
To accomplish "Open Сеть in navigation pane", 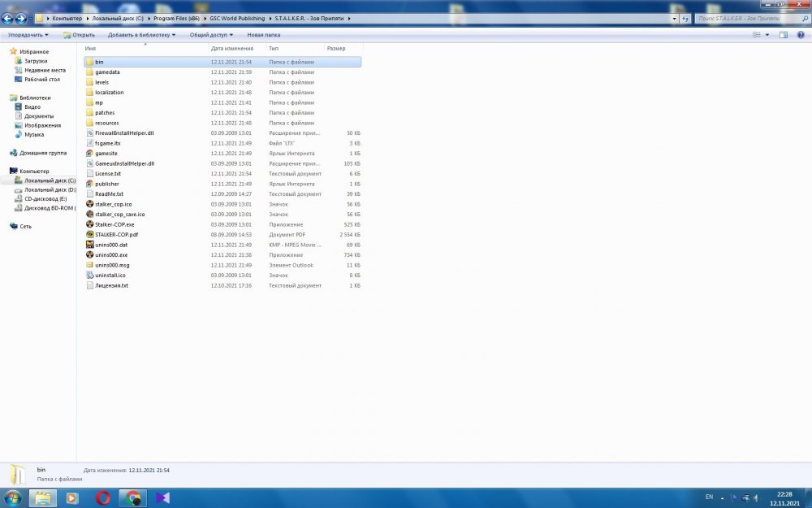I will click(x=25, y=227).
